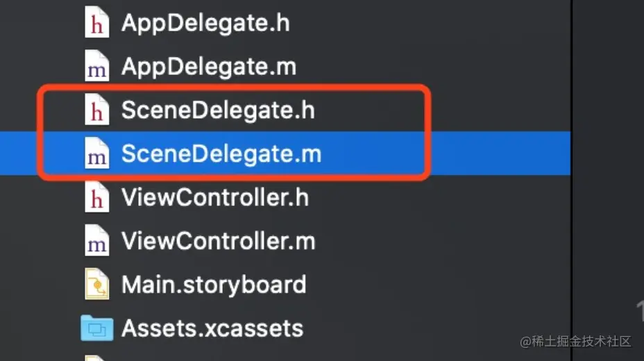The image size is (644, 361).
Task: Click the AppDelegate.h header file icon
Action: click(96, 24)
